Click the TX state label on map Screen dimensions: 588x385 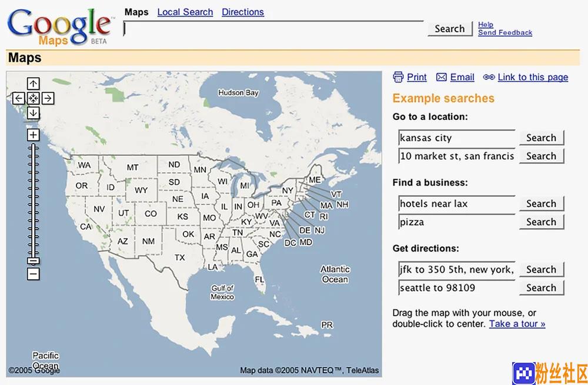[x=179, y=257]
